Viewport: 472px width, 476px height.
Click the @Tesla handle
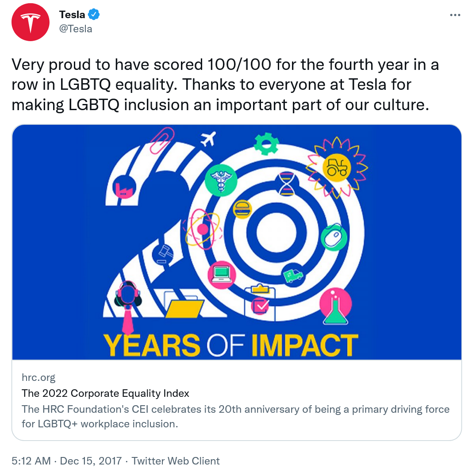click(x=76, y=29)
